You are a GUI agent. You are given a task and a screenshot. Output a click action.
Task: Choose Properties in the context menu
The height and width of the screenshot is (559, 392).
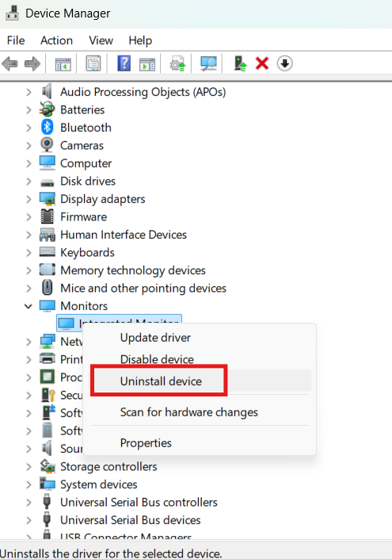[x=146, y=442]
